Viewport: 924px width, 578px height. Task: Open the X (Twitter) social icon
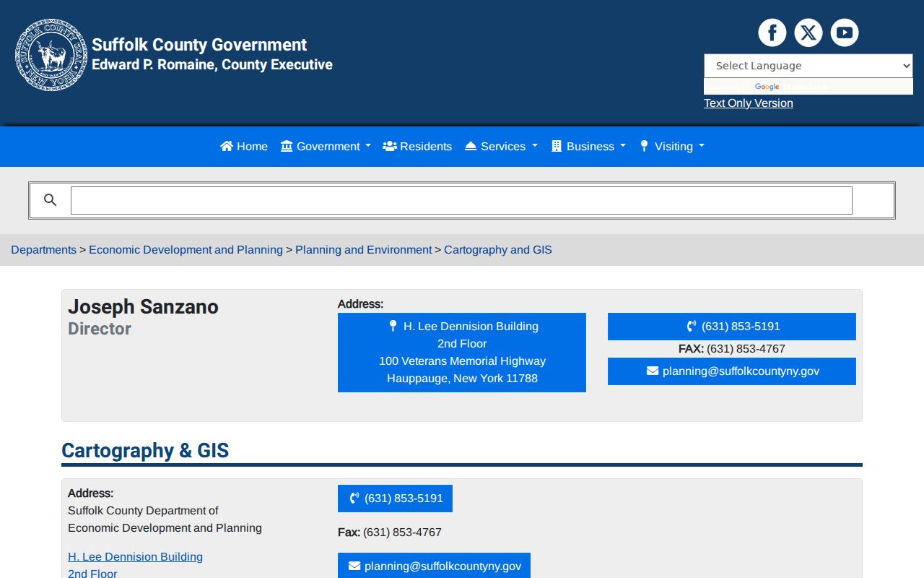coord(808,33)
